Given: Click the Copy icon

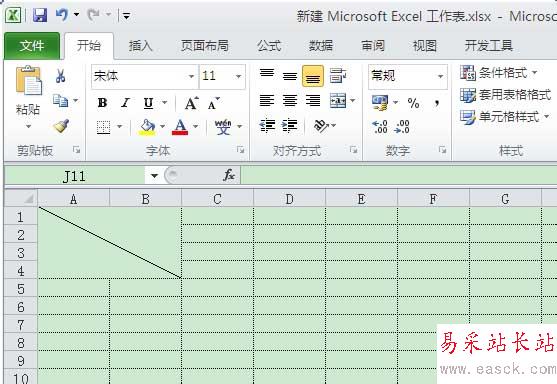Looking at the screenshot, I should [60, 101].
